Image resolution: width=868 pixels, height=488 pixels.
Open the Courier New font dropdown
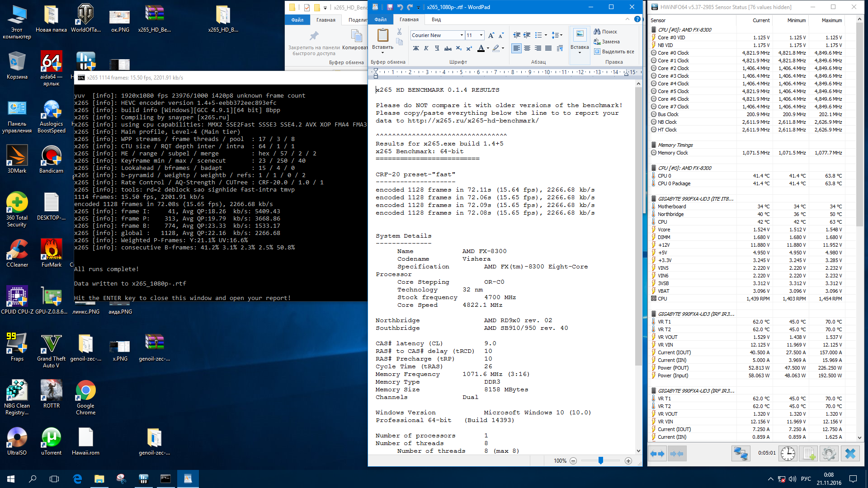pyautogui.click(x=462, y=35)
